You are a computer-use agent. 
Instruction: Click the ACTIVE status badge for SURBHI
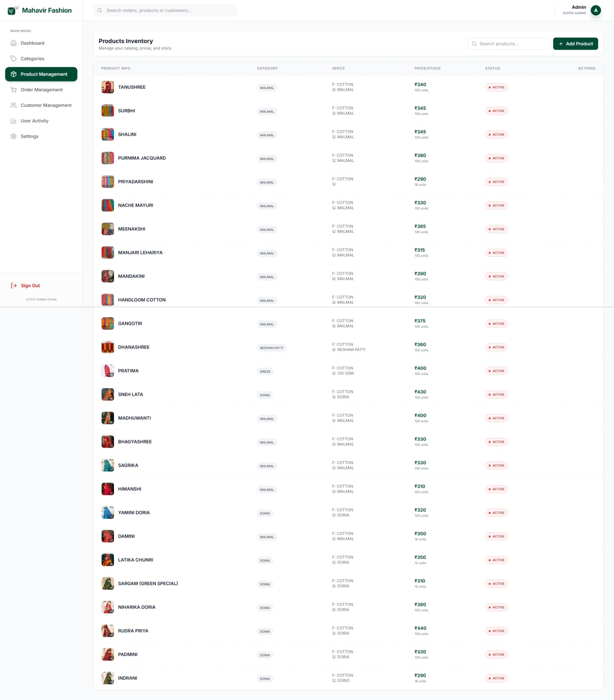496,111
